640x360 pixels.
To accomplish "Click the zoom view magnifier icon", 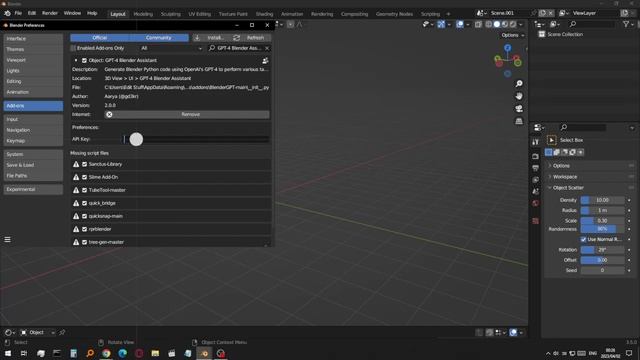I will (519, 84).
